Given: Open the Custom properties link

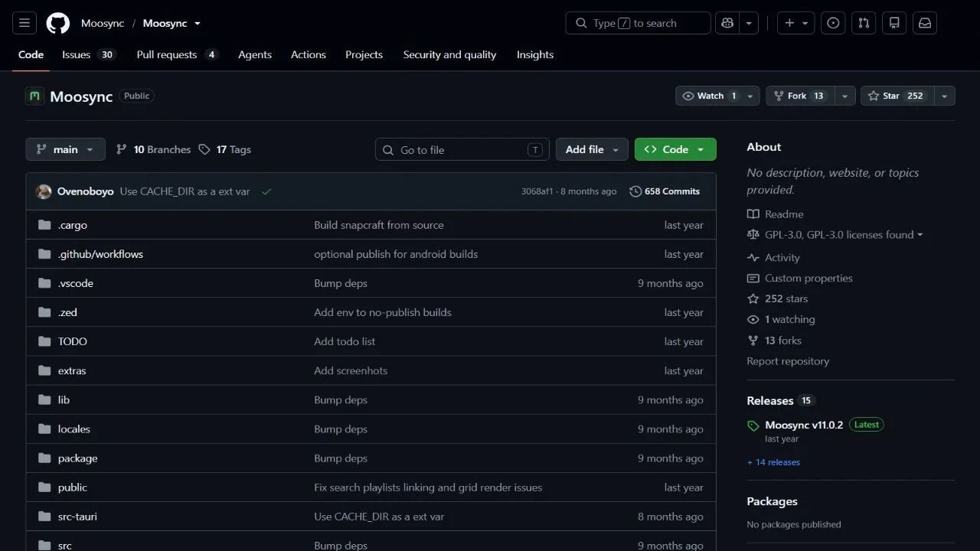Looking at the screenshot, I should [x=808, y=279].
